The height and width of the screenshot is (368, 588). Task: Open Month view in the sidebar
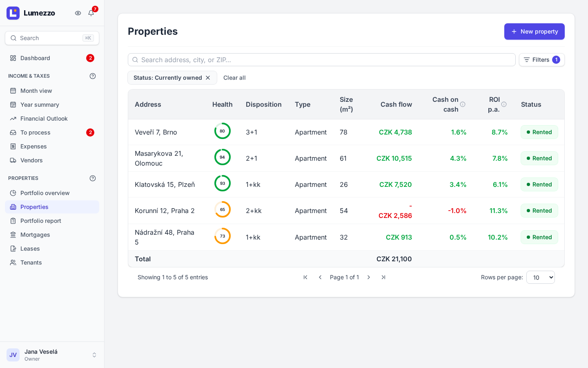52,91
